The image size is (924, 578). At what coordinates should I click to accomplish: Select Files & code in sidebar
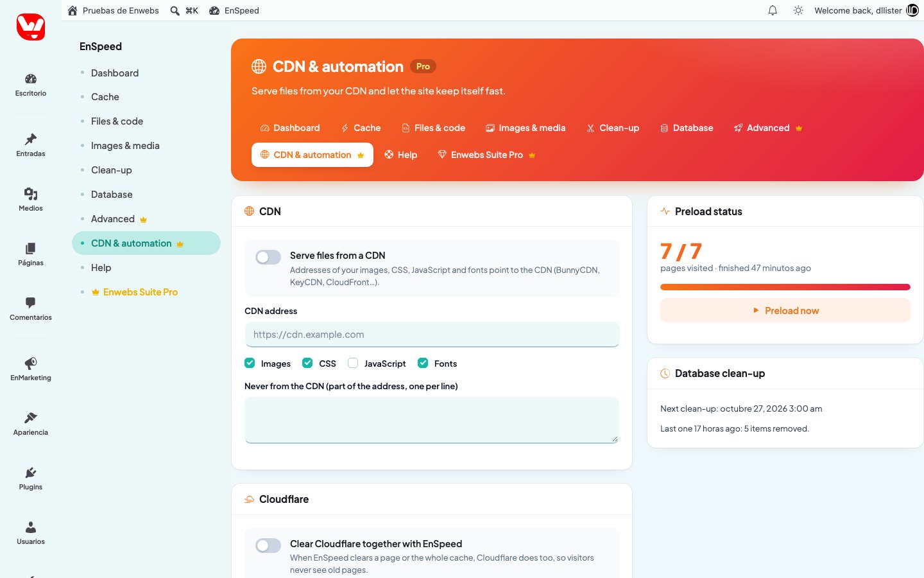click(x=117, y=121)
